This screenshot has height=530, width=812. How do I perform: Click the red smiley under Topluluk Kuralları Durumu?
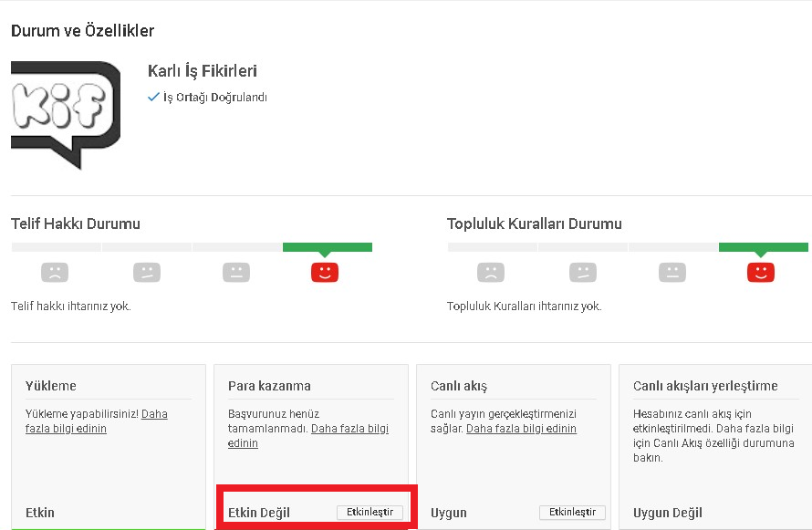tap(761, 272)
